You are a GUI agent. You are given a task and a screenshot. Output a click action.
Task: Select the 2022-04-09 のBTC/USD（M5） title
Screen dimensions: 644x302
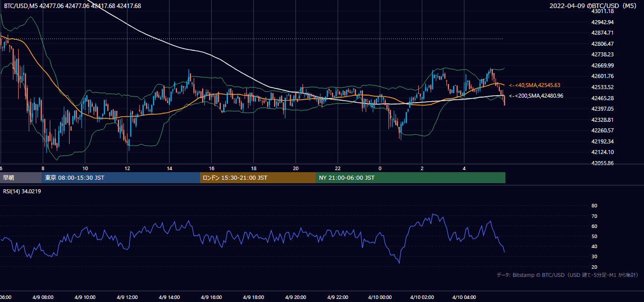pos(594,6)
